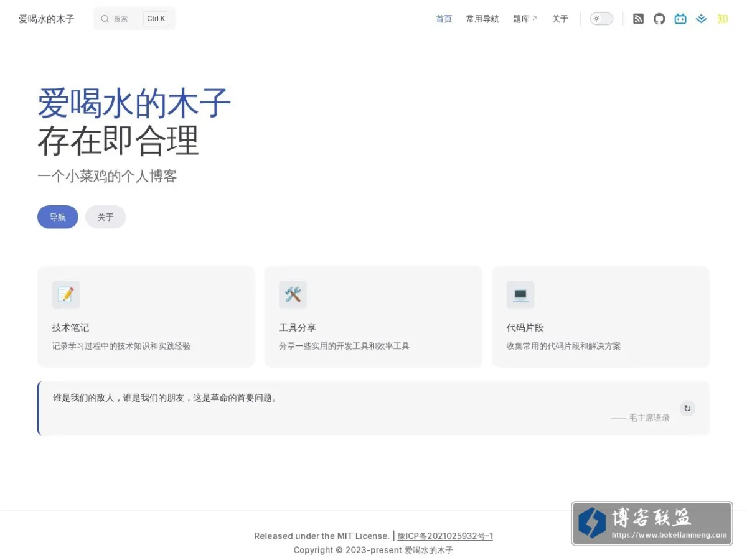Click the large blue 爱喝水的木子 heading
Viewport: 747px width, 560px height.
coord(134,103)
